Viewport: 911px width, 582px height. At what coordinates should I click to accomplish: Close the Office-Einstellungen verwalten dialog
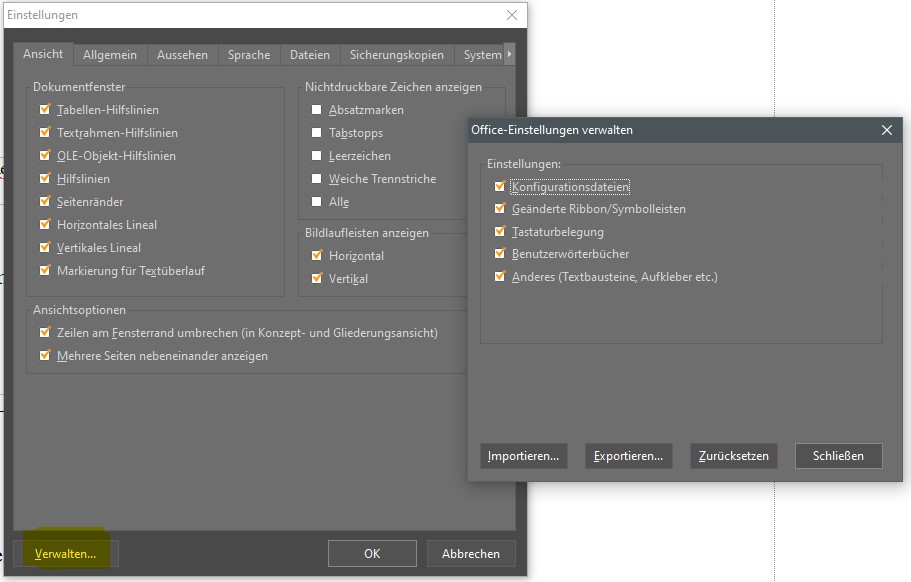(x=887, y=130)
